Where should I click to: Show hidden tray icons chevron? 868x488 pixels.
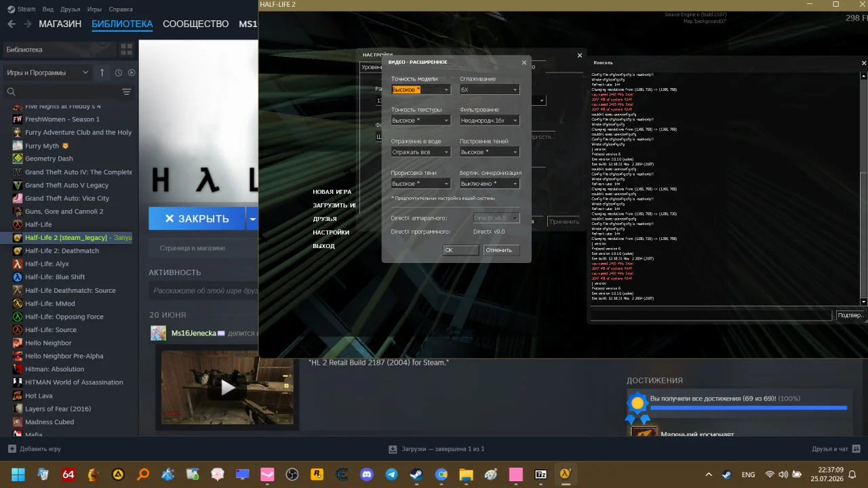tap(709, 474)
